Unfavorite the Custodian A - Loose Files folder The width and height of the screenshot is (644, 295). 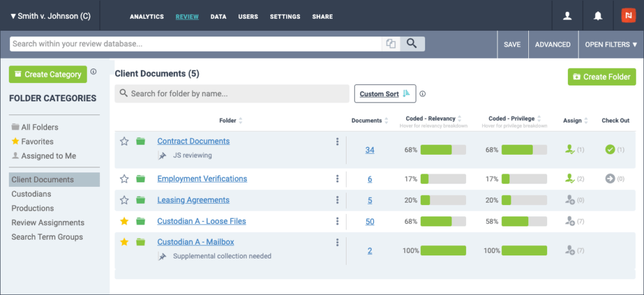tap(125, 221)
